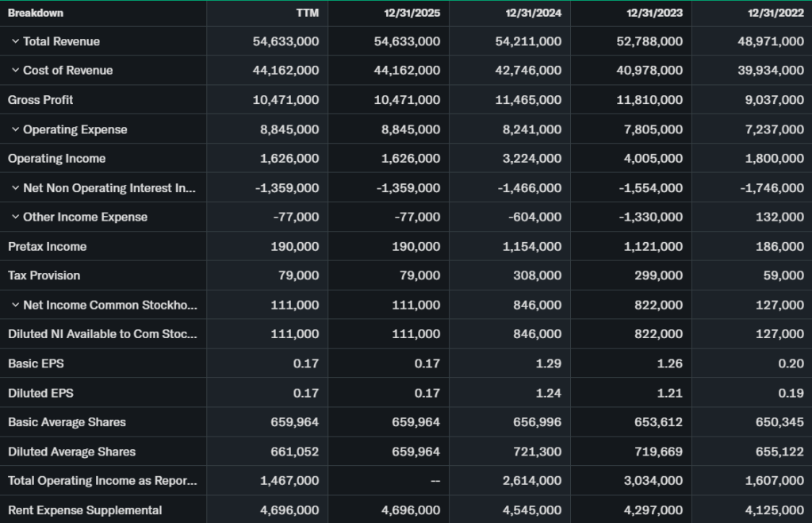
Task: Click the Pretax Income row label
Action: click(x=47, y=247)
